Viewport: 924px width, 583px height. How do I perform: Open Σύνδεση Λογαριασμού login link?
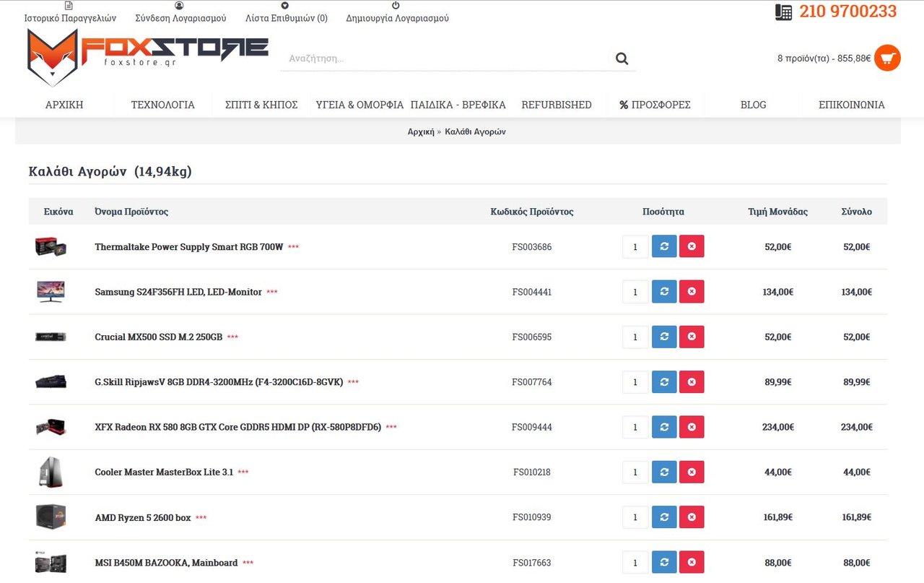click(180, 12)
